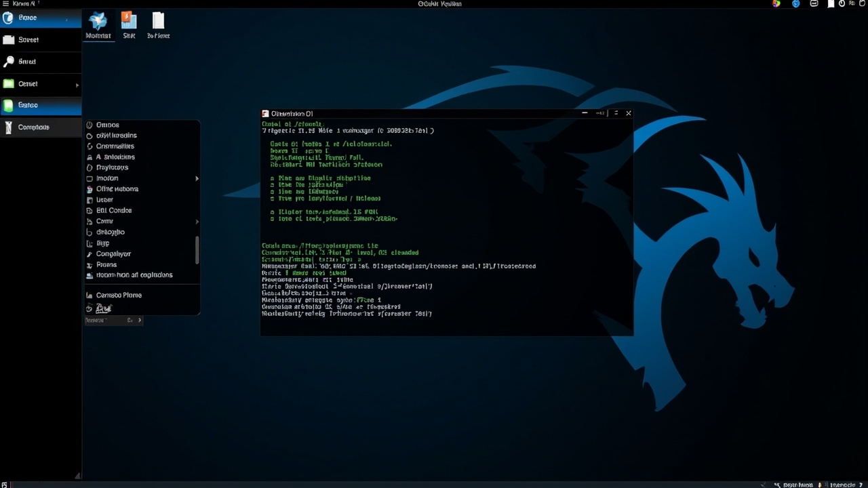Screen dimensions: 868x488
Task: Expand the arrow beside the upper green sidebar entry
Action: pyautogui.click(x=77, y=85)
